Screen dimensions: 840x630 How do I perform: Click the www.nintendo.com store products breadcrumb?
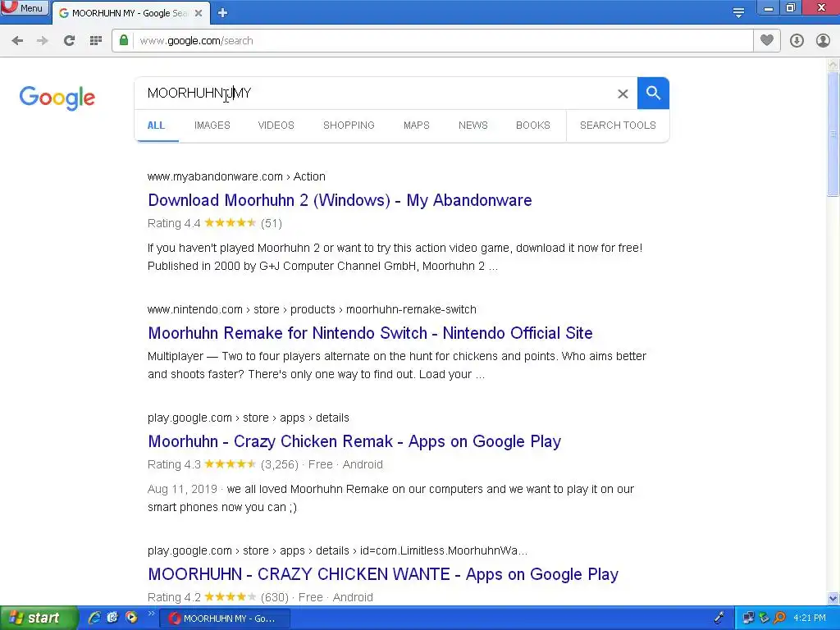312,309
